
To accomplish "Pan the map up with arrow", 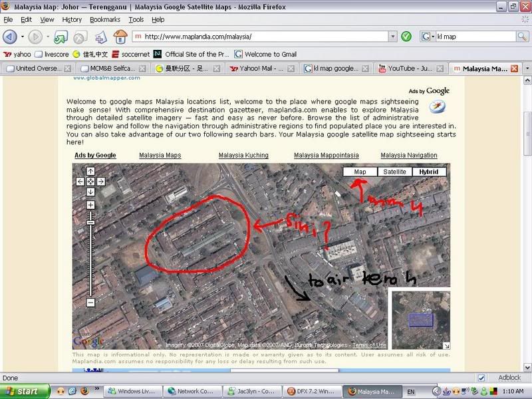I will pyautogui.click(x=90, y=172).
